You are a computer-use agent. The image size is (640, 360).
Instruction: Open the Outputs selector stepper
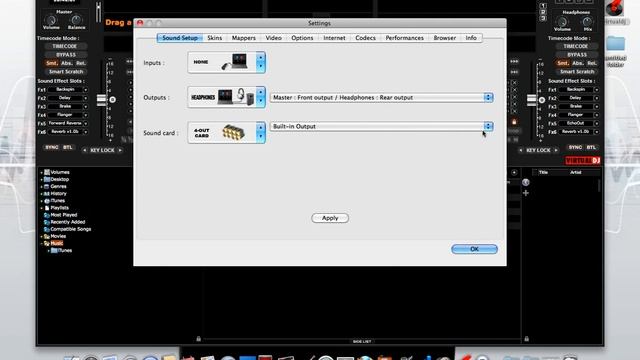pyautogui.click(x=260, y=97)
